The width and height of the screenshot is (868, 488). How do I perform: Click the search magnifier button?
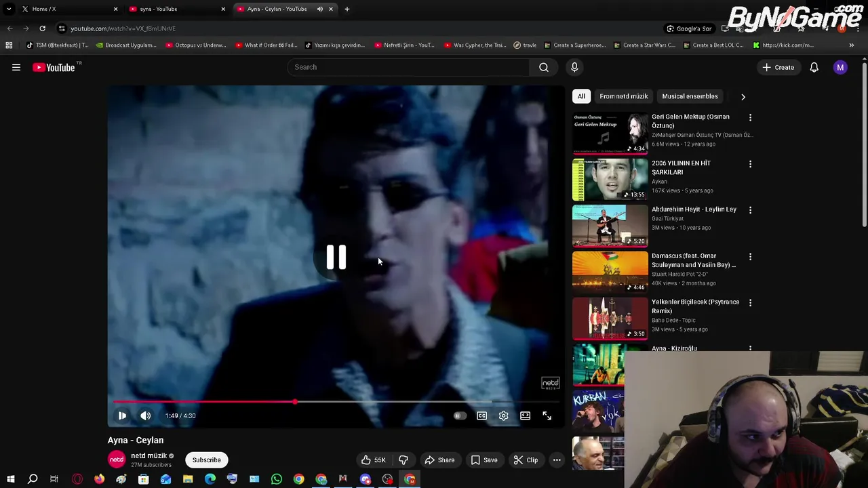(x=544, y=67)
